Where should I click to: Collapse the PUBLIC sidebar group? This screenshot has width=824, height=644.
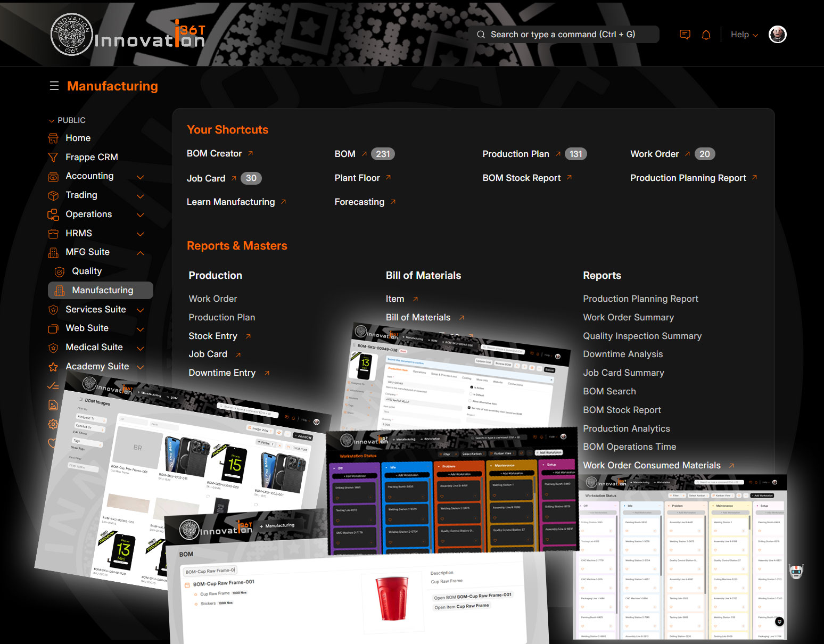pos(52,121)
